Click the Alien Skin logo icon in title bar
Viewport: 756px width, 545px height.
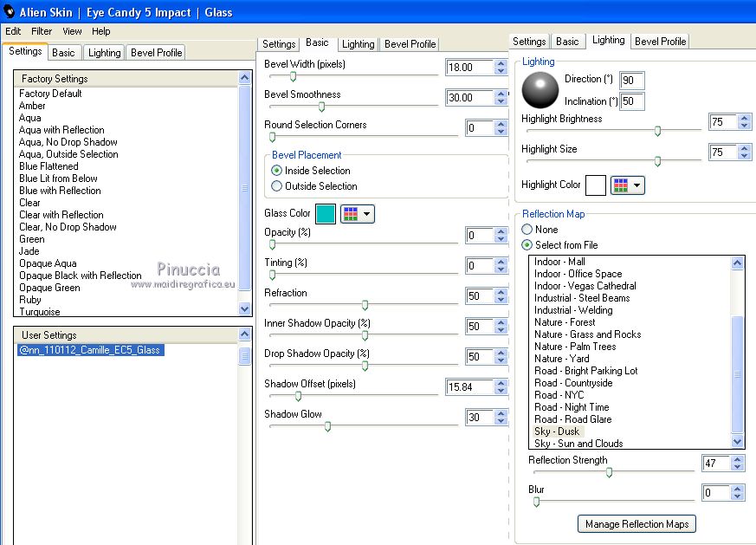click(x=10, y=11)
